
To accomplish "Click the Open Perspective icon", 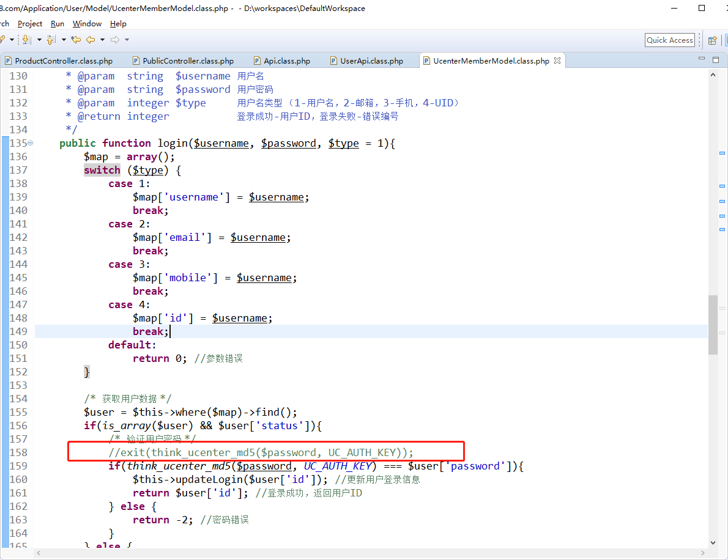I will (712, 40).
